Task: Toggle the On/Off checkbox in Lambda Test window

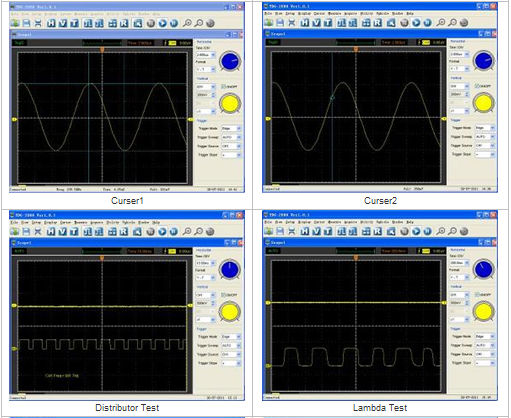Action: pos(477,295)
